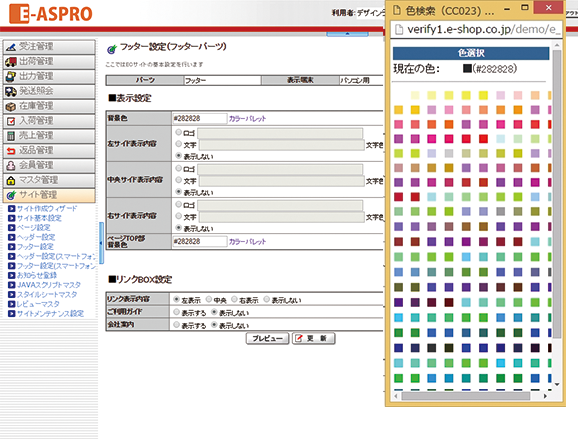This screenshot has height=439, width=578.
Task: Click scroll-right arrow in color popup
Action: pos(545,396)
